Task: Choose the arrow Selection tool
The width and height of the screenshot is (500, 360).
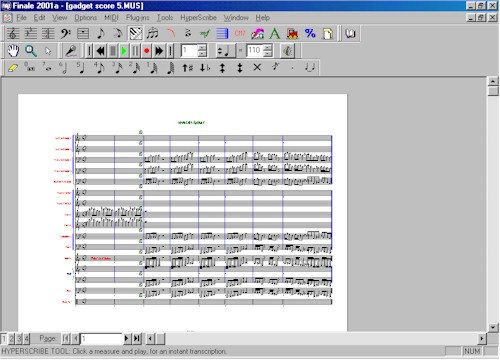Action: coord(48,51)
